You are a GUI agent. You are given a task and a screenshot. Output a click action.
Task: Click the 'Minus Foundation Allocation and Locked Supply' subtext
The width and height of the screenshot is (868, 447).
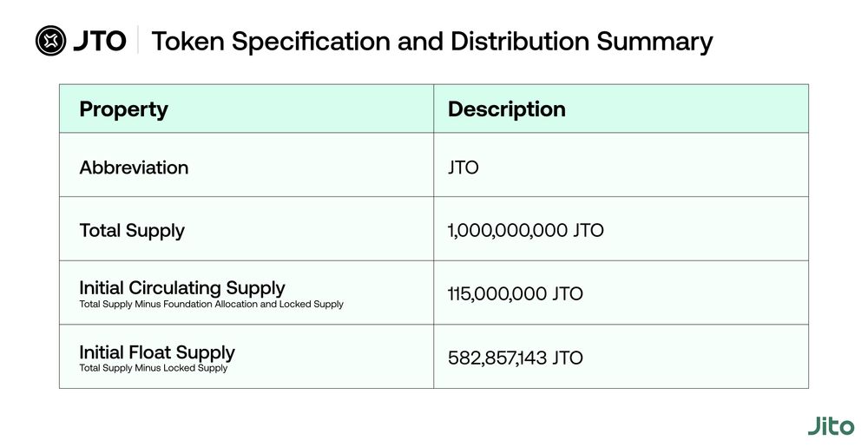pyautogui.click(x=234, y=305)
